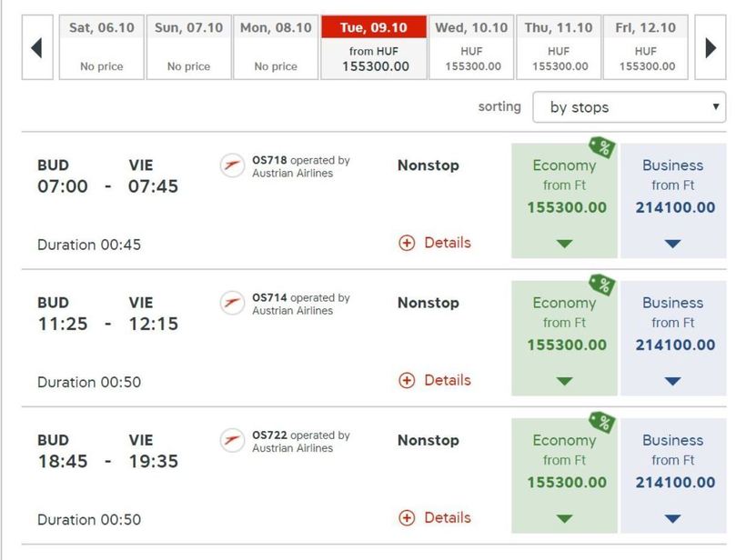
Task: Expand Business fare for the 07:00 flight
Action: 672,244
